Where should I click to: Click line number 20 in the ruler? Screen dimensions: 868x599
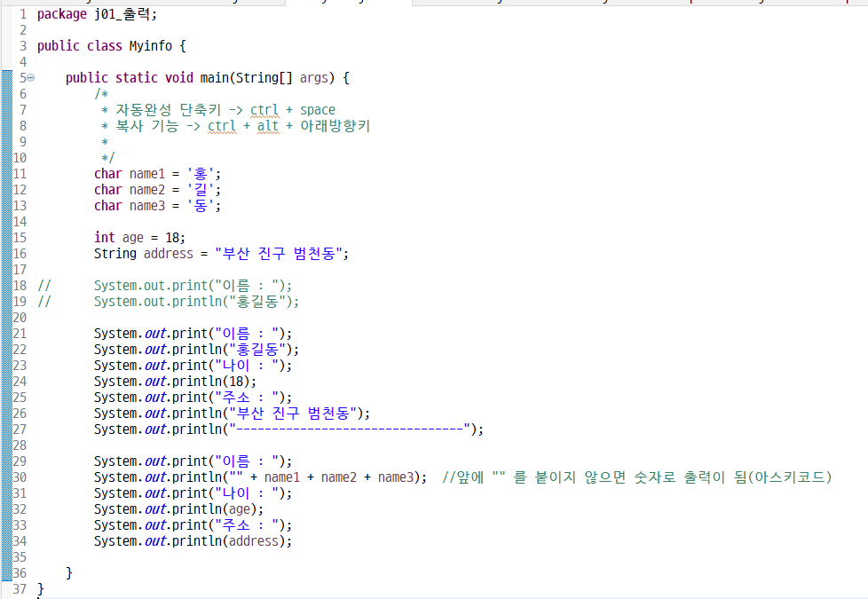click(20, 318)
